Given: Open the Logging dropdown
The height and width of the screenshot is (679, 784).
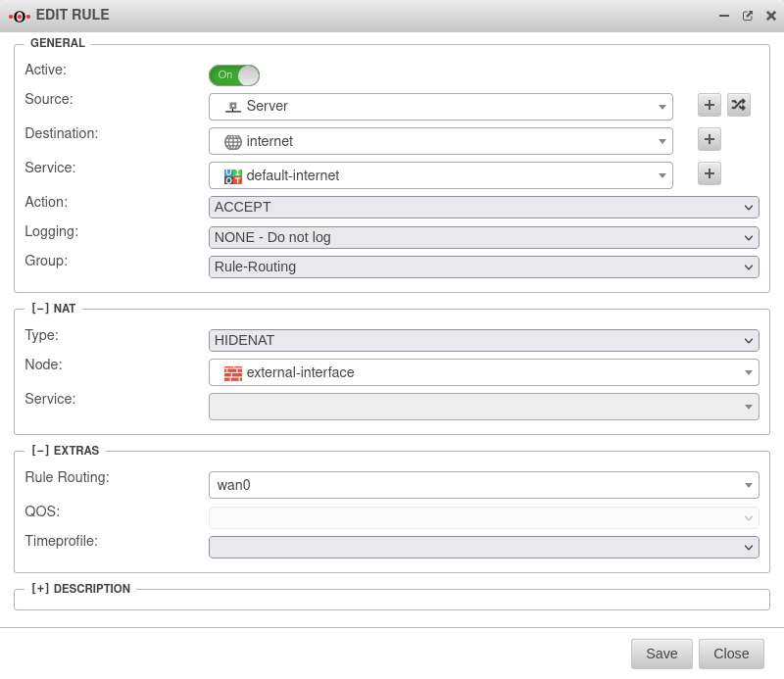Looking at the screenshot, I should (x=483, y=237).
